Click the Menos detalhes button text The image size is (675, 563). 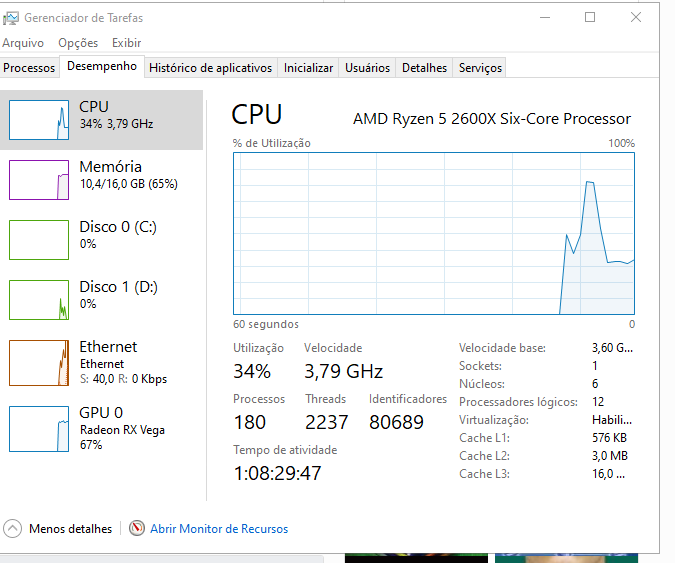[x=70, y=529]
